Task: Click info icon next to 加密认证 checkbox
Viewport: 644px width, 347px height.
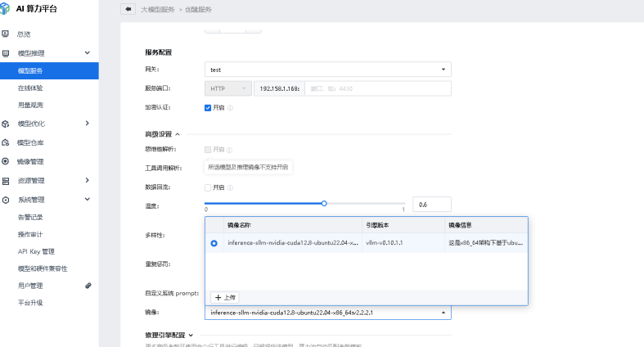Action: click(231, 107)
